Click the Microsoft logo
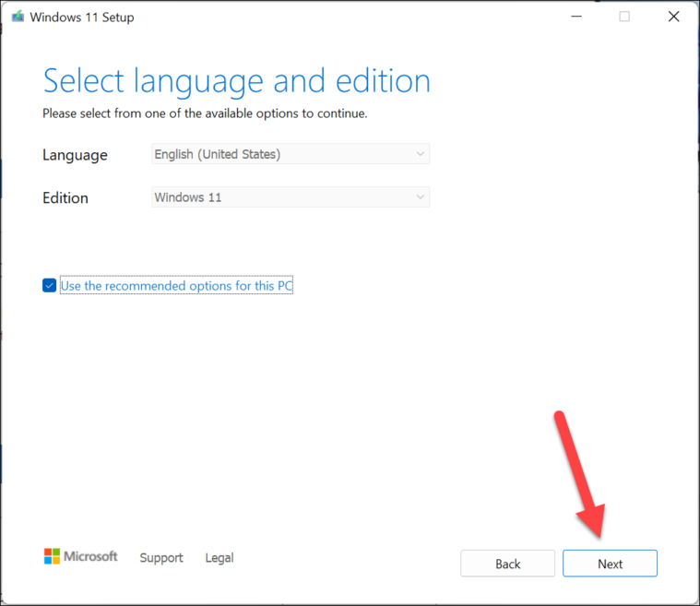Screen dimensions: 700x606 (x=80, y=556)
